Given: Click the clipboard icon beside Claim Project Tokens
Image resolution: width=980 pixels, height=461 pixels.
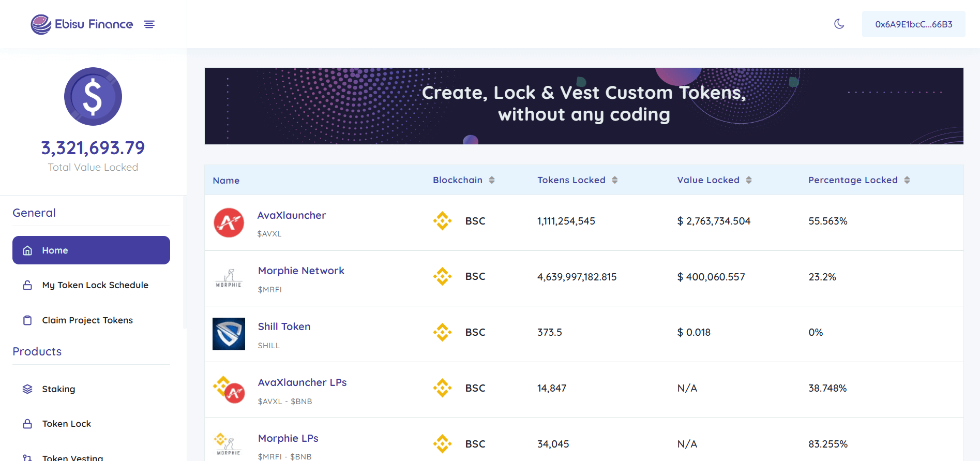Looking at the screenshot, I should point(27,320).
